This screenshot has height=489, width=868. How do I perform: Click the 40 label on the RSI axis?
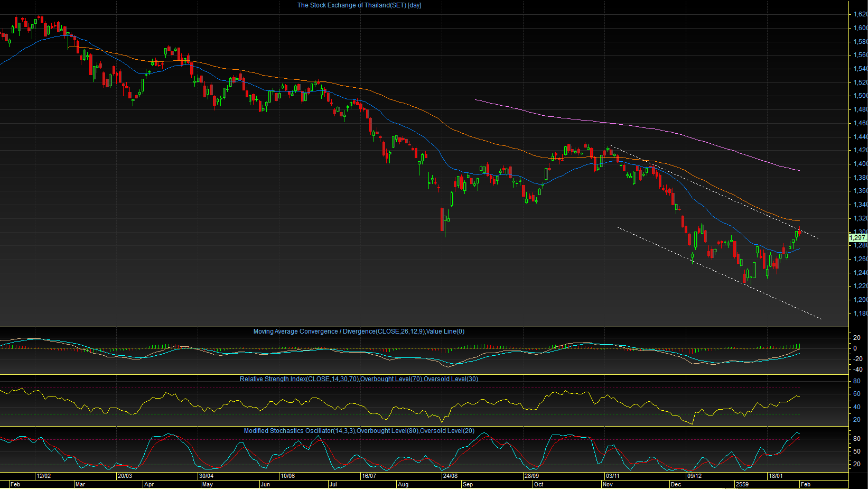[856, 407]
